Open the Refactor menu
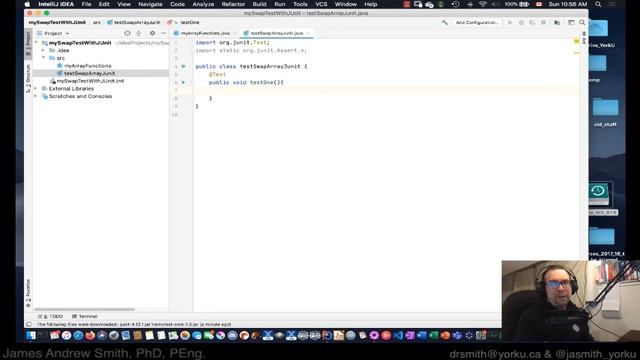 [x=233, y=4]
